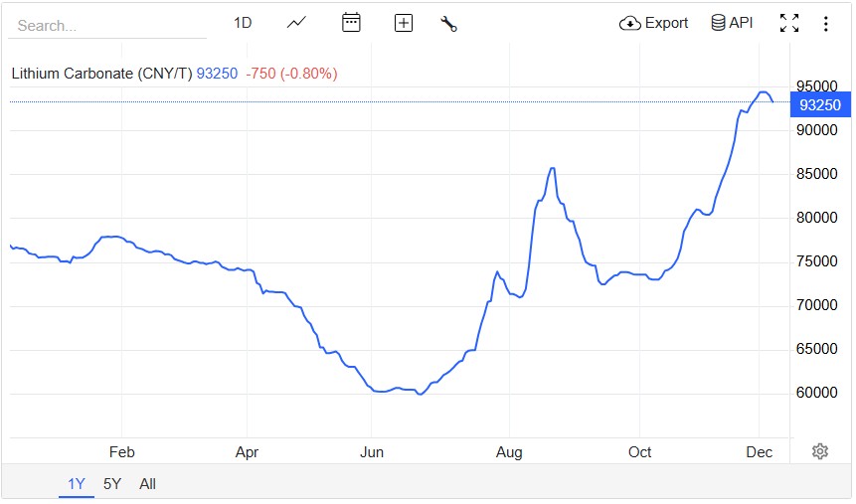Select the 1Y time range tab

[77, 484]
